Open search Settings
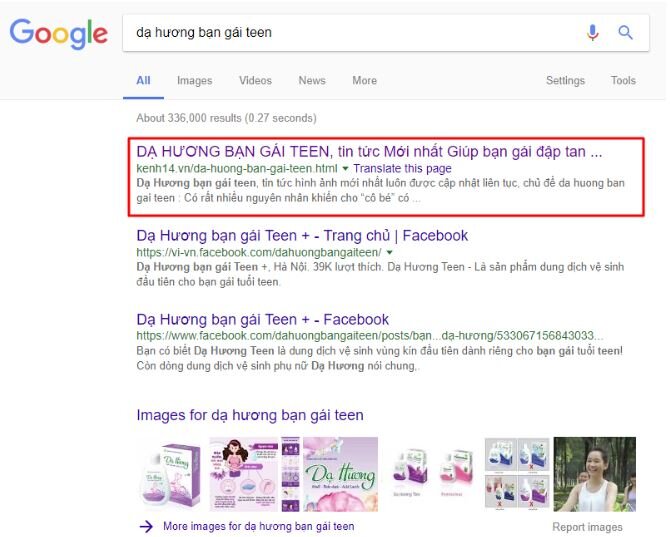The width and height of the screenshot is (670, 537). tap(565, 80)
